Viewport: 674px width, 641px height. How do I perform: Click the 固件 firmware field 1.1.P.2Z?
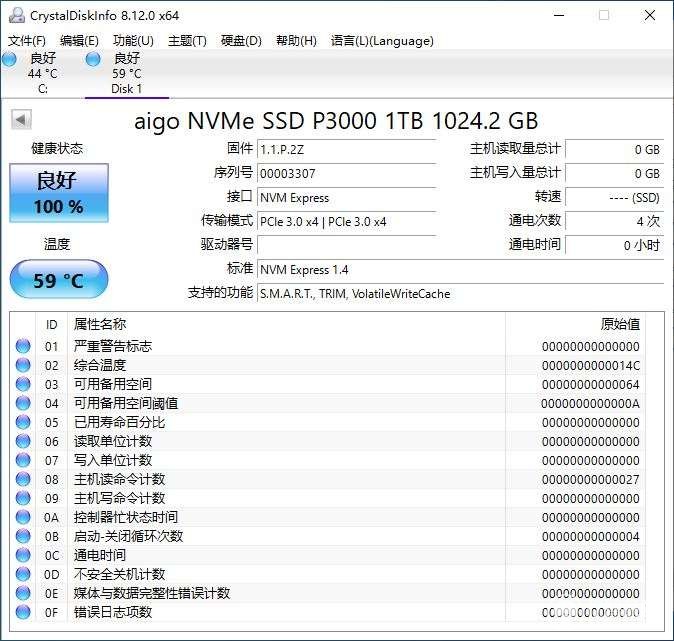(x=346, y=150)
